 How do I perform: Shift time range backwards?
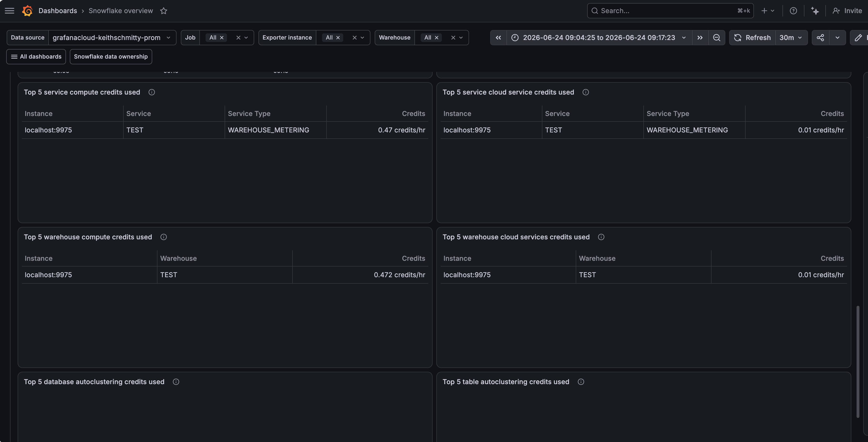tap(498, 37)
